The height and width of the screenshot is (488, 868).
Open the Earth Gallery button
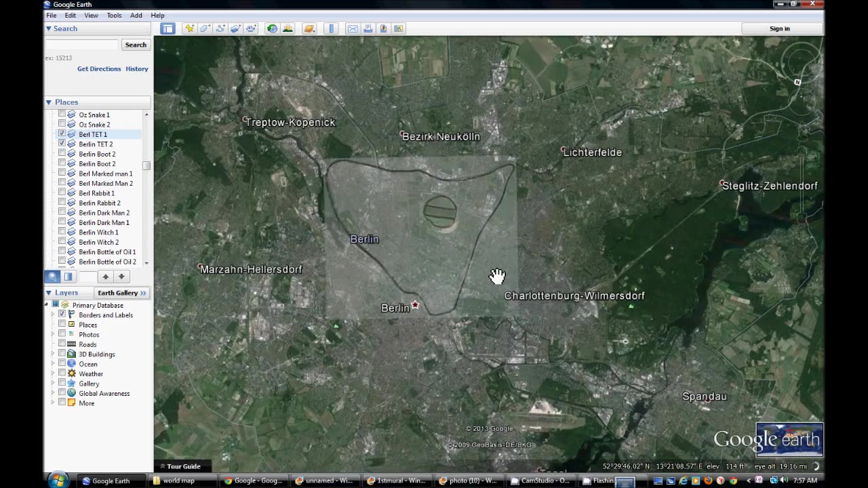(122, 293)
